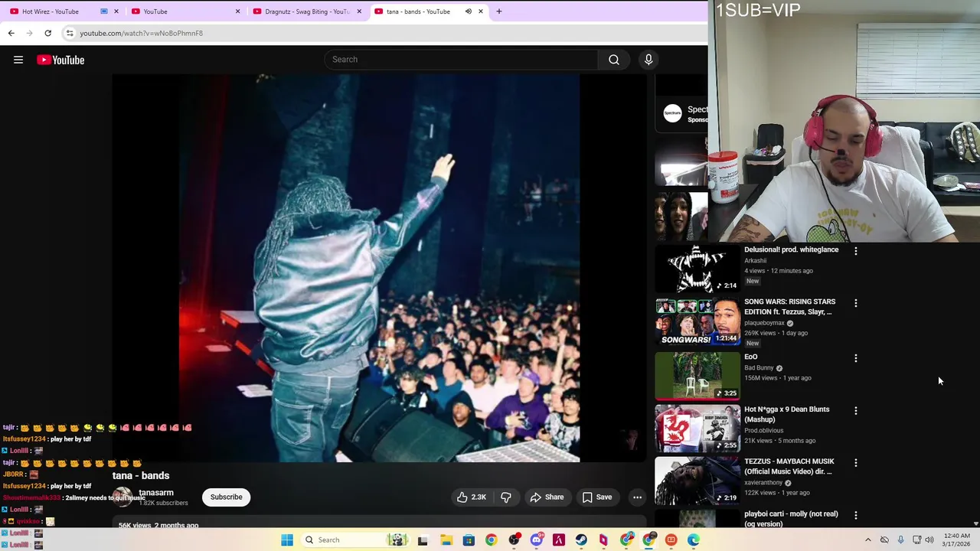
Task: Close the Hot Wirez tab
Action: coord(116,11)
